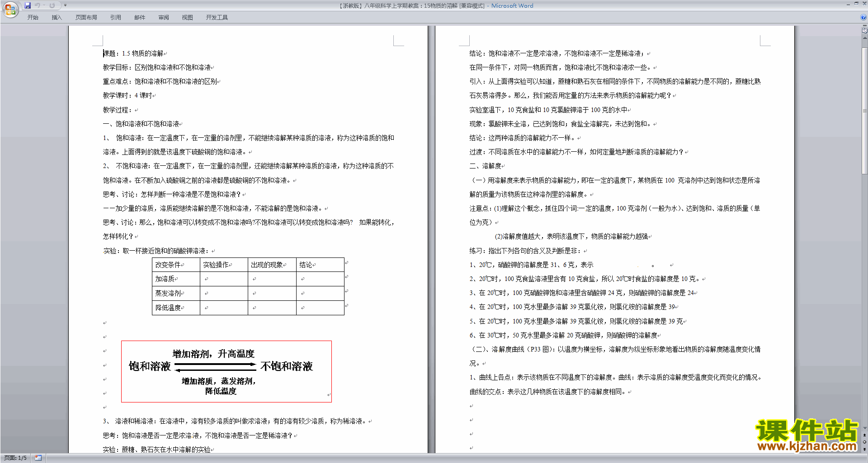Open the undo history dropdown arrow
The height and width of the screenshot is (463, 868).
[x=44, y=5]
